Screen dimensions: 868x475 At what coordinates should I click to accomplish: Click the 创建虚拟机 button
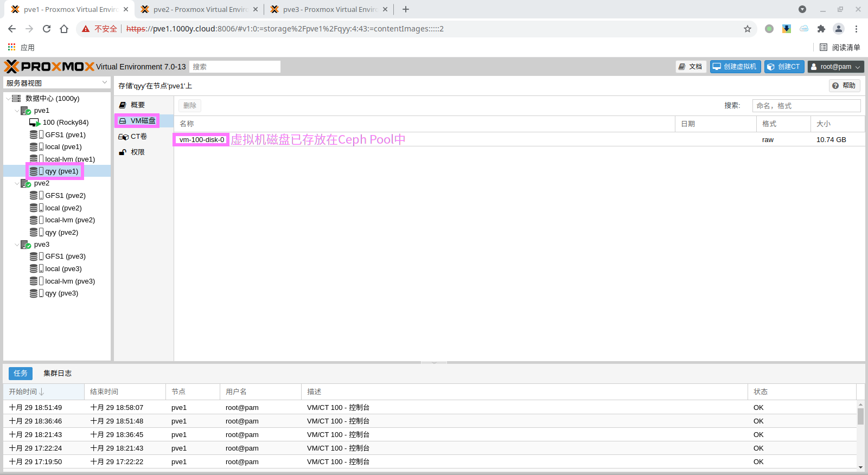pos(735,67)
